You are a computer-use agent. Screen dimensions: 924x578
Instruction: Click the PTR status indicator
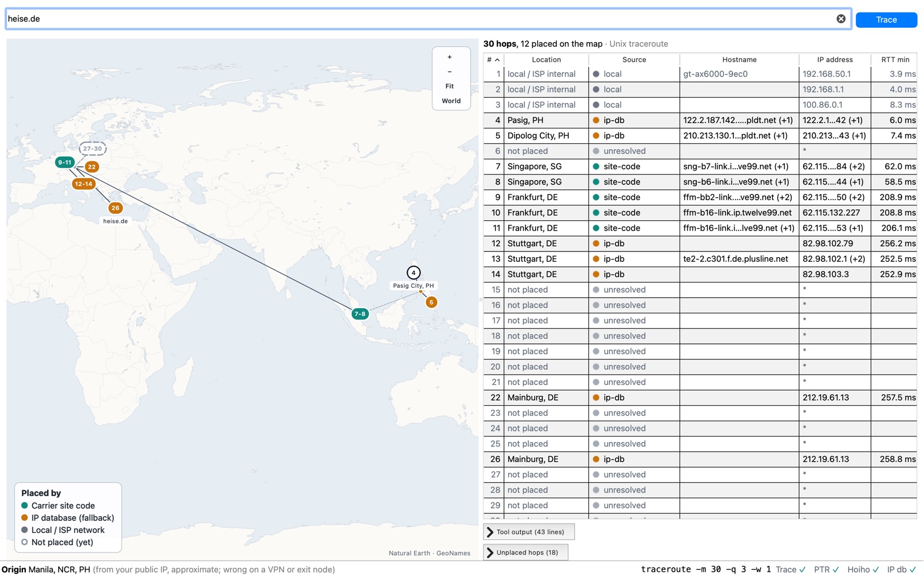point(826,569)
